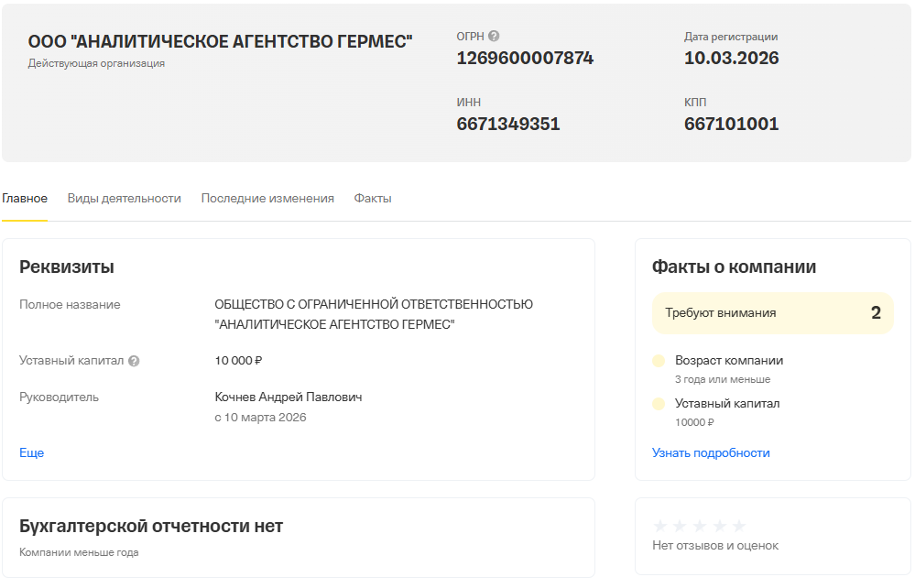The height and width of the screenshot is (588, 915).
Task: Click the Руководитель field label
Action: pyautogui.click(x=59, y=397)
